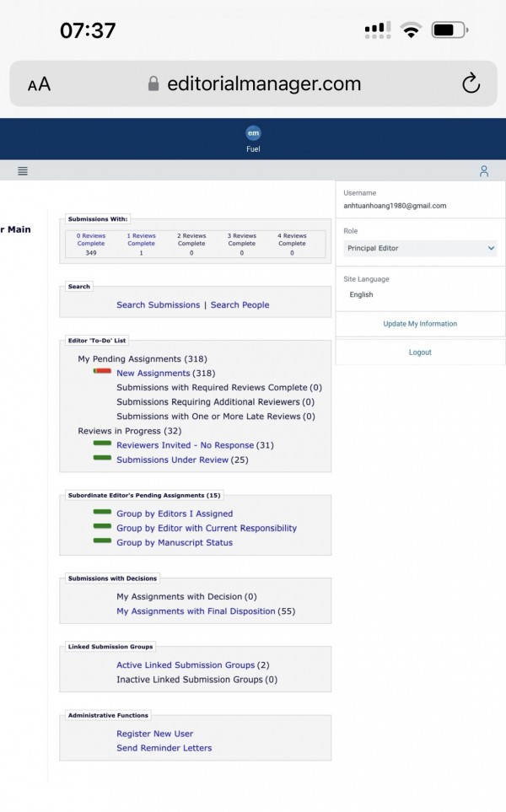Tap the editorialmanager.com address bar

pyautogui.click(x=253, y=84)
